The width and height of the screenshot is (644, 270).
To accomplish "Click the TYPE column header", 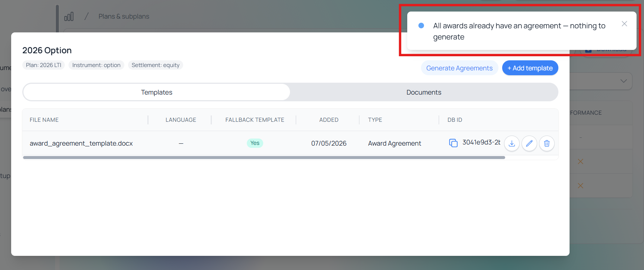I will [x=375, y=120].
